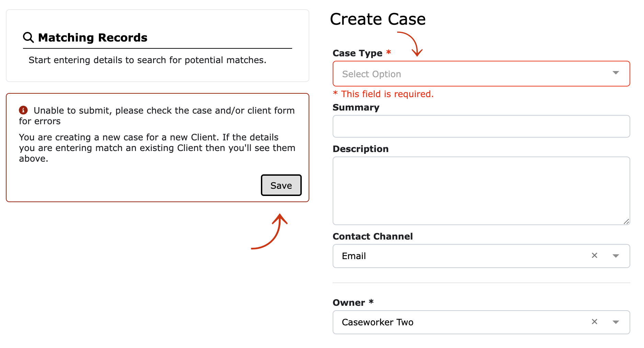
Task: Open the Owner dropdown arrow
Action: (x=616, y=322)
